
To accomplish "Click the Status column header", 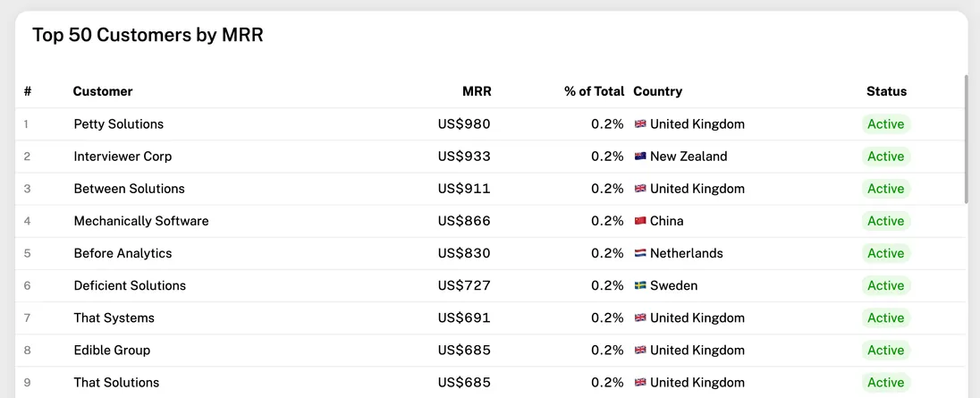I will [886, 91].
